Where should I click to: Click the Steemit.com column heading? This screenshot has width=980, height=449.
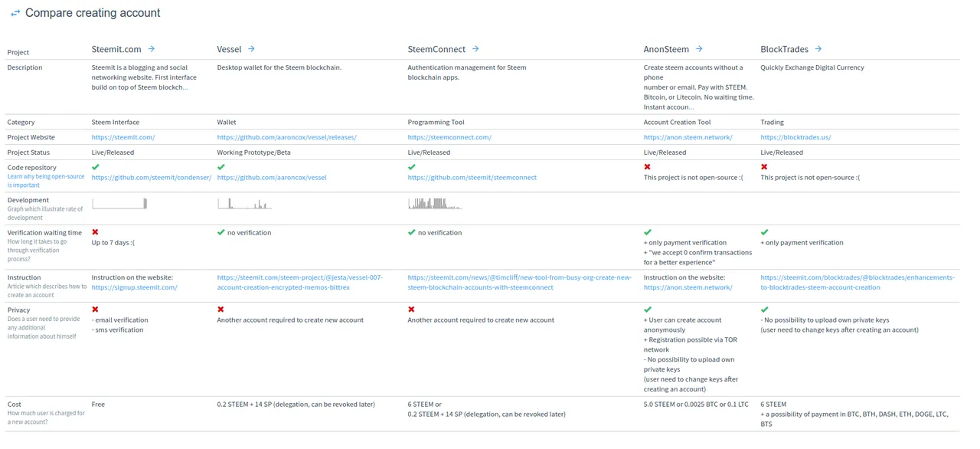pos(116,49)
